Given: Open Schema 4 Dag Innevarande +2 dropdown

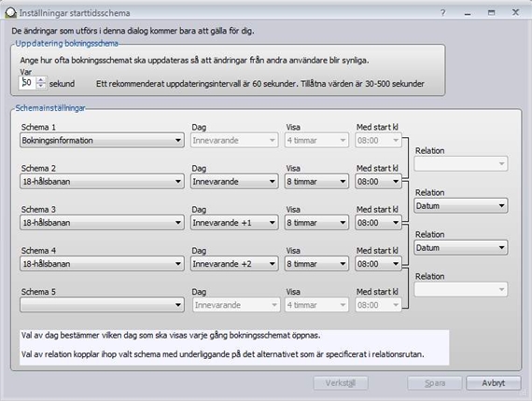Looking at the screenshot, I should (234, 264).
